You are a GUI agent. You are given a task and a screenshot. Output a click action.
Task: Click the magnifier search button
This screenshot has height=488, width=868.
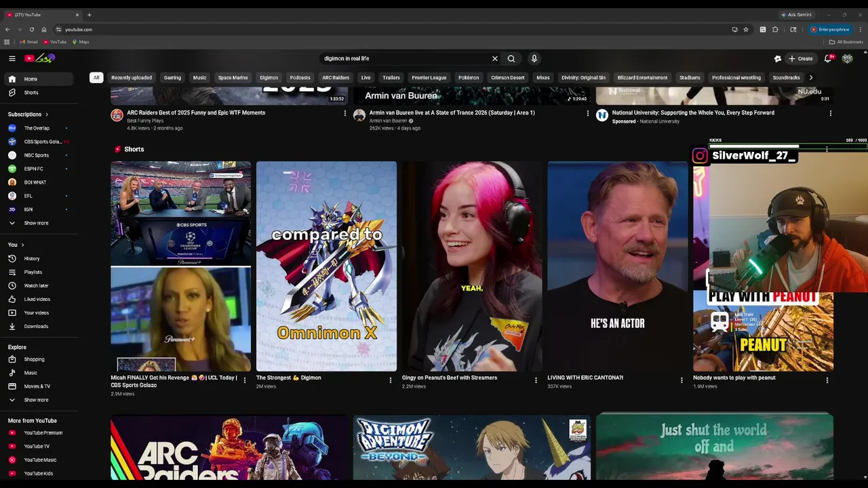[511, 58]
